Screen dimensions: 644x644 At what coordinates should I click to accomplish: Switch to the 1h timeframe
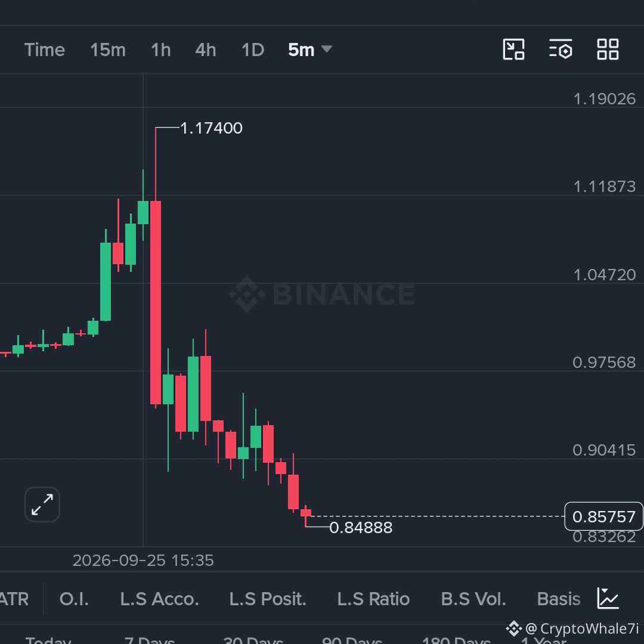[x=160, y=49]
